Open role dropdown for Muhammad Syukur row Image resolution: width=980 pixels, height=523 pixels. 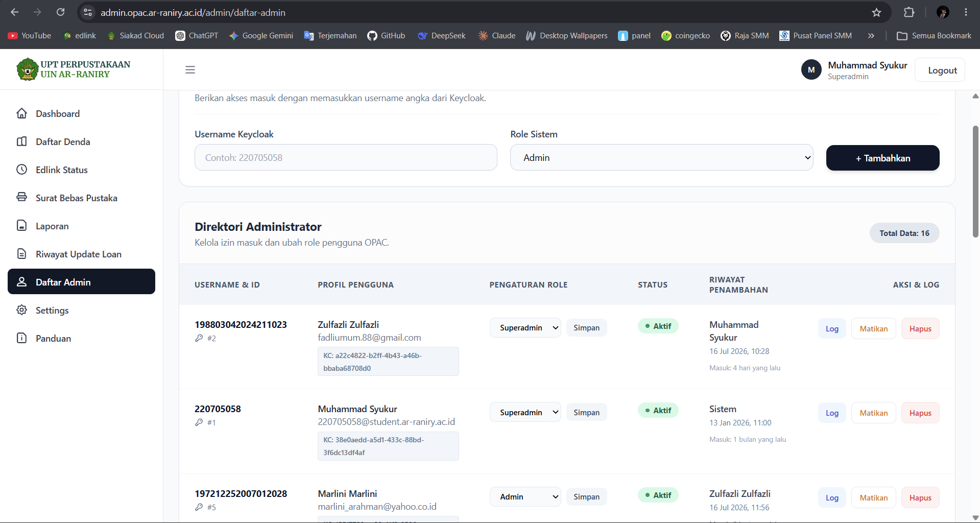pyautogui.click(x=525, y=412)
